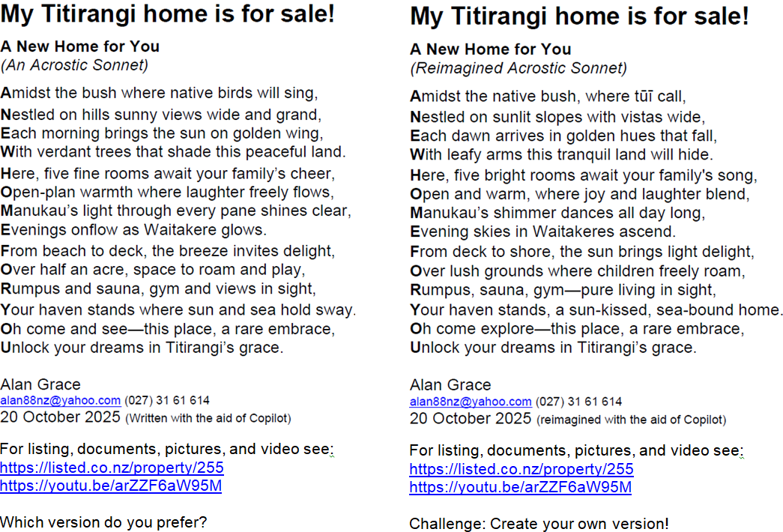Viewport: 783px width, 532px height.
Task: Click line "Rumpus and sauna, gym and views in sight"
Action: click(x=157, y=288)
